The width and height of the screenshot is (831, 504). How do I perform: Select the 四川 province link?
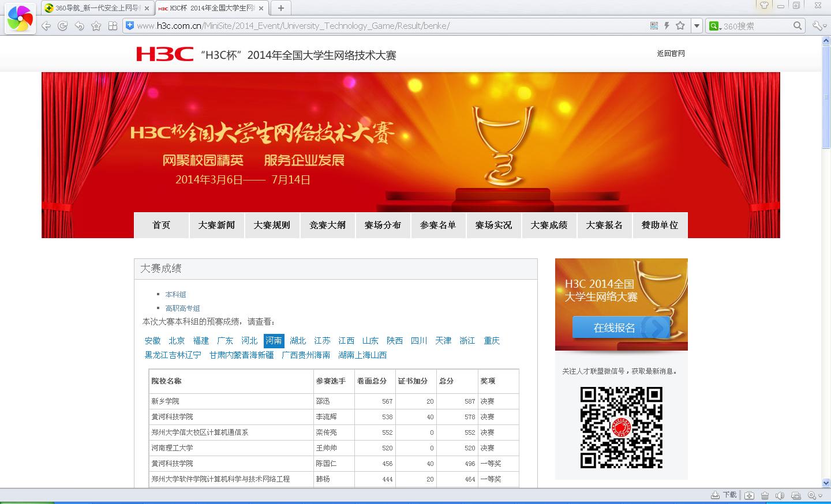[418, 341]
